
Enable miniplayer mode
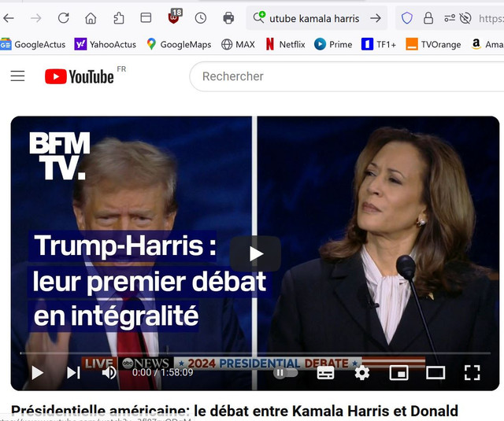[x=399, y=373]
